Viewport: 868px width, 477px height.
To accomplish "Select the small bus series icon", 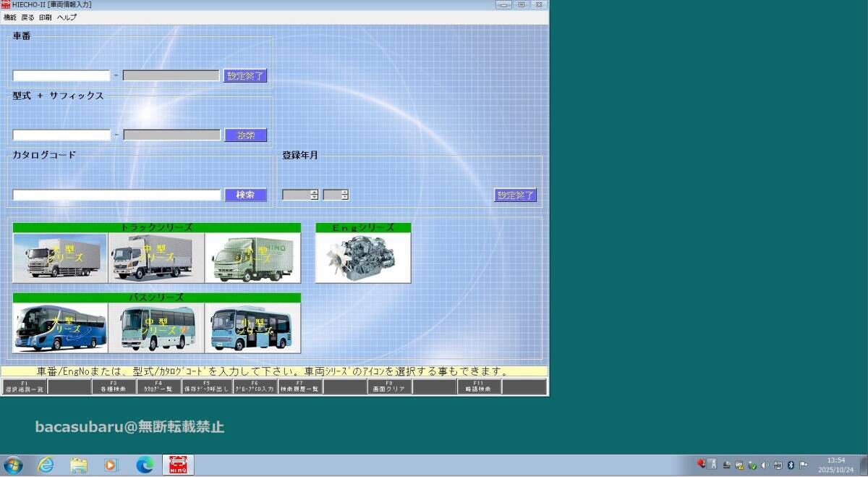I will [252, 327].
